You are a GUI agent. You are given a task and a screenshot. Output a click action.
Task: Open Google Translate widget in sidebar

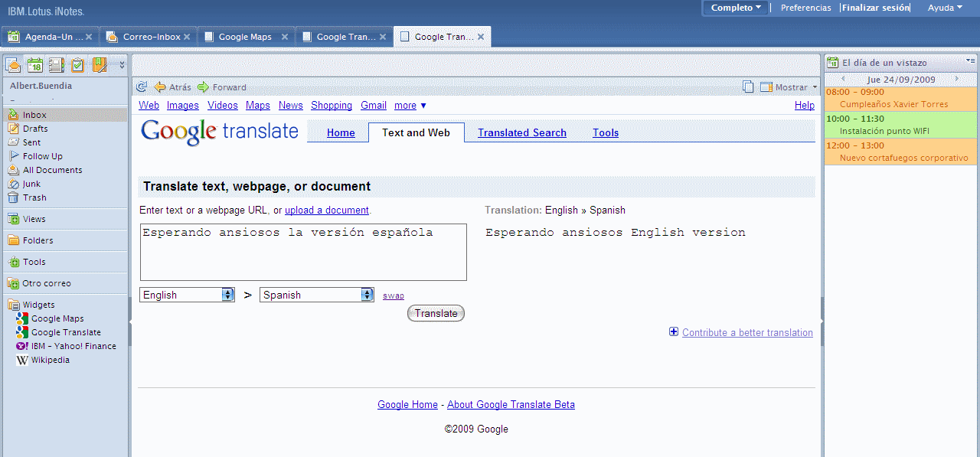click(x=66, y=332)
